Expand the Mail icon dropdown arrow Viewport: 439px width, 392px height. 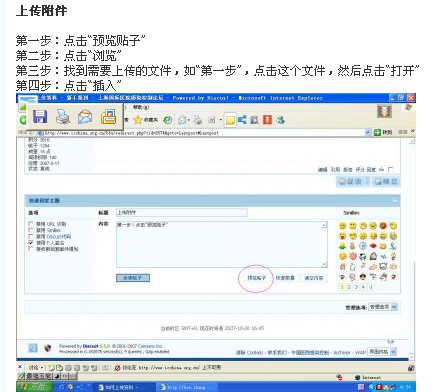coord(189,120)
